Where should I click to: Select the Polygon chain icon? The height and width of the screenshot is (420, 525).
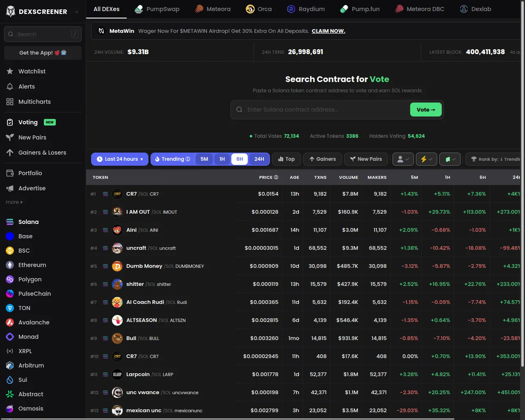coord(10,279)
